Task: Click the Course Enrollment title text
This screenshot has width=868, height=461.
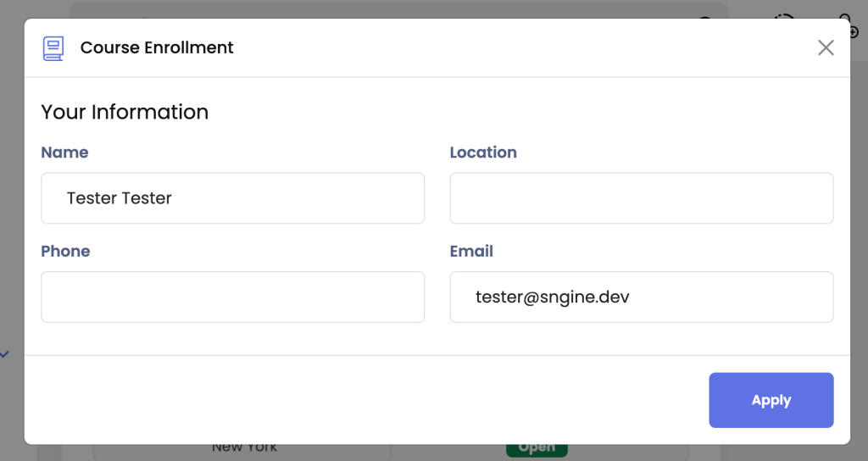Action: pyautogui.click(x=157, y=47)
